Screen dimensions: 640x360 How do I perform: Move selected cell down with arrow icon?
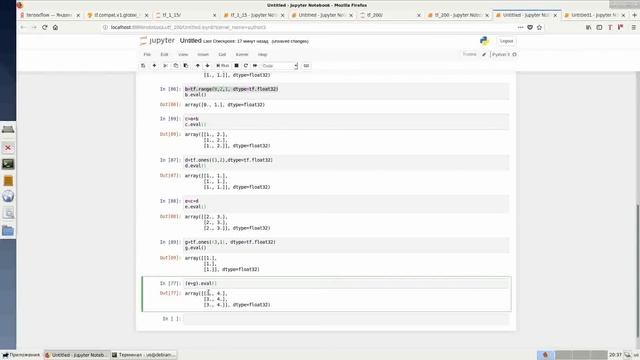(x=207, y=66)
